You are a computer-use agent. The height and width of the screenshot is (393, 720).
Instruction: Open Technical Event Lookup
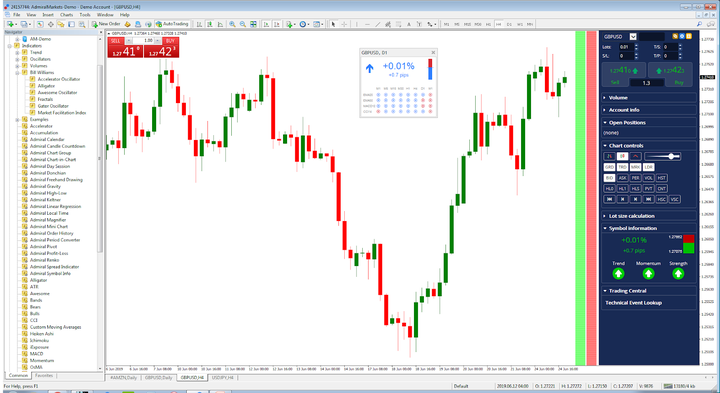633,303
